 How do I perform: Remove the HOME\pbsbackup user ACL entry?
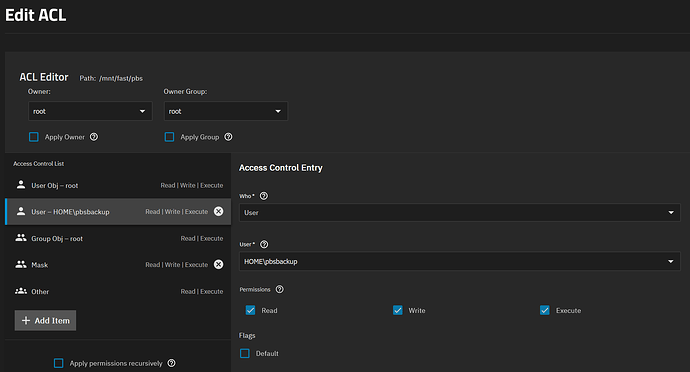(218, 211)
